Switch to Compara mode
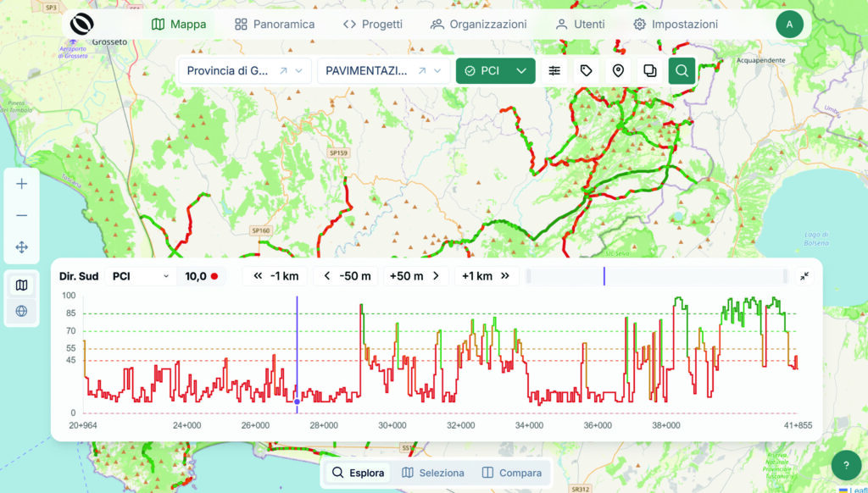This screenshot has width=868, height=493. pyautogui.click(x=511, y=473)
